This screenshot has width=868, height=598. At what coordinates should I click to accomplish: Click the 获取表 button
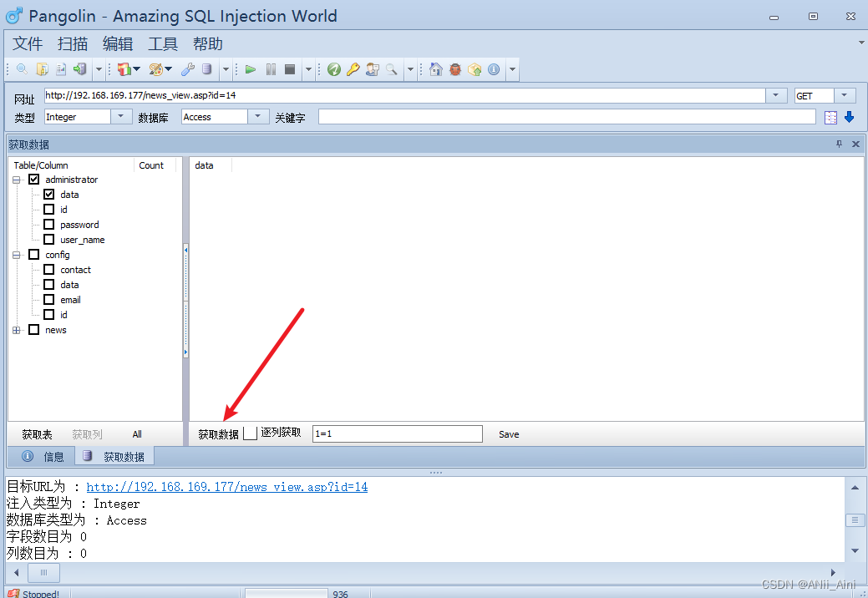(37, 434)
